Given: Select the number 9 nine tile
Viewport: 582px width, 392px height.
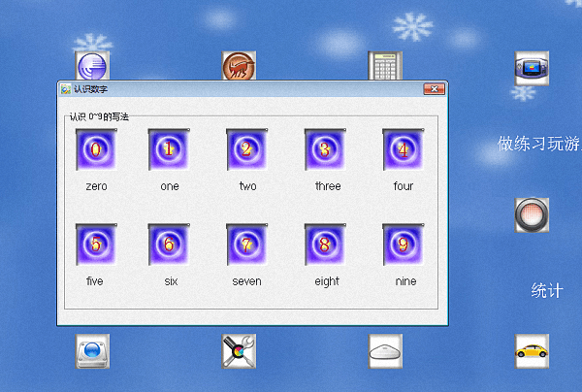Looking at the screenshot, I should point(403,245).
